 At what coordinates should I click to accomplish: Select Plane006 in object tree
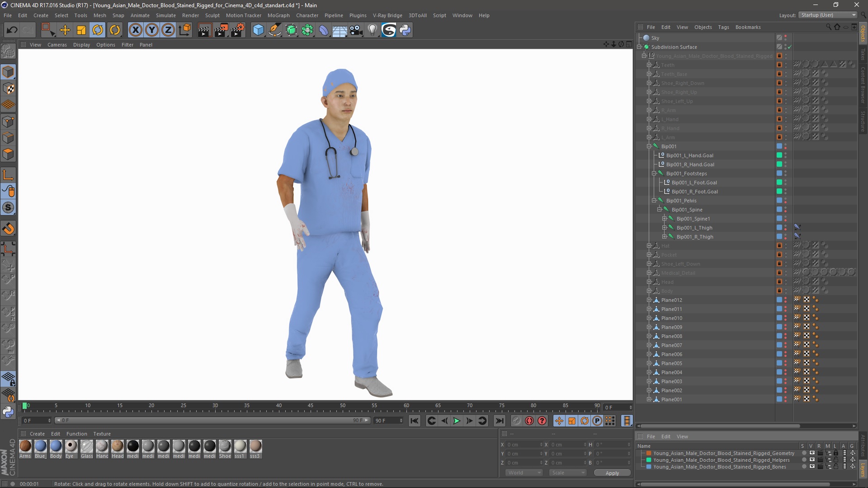671,354
